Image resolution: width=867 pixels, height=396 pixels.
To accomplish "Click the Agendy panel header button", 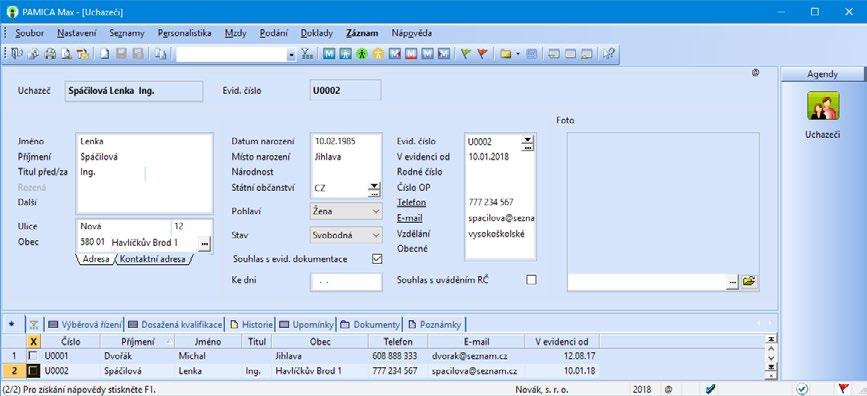I will [x=822, y=74].
